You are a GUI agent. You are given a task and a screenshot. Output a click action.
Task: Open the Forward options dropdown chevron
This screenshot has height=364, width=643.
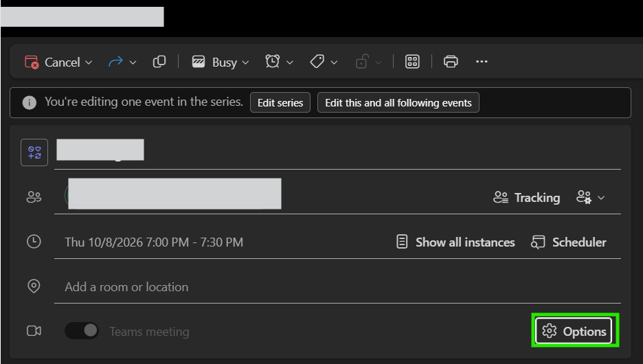(x=133, y=62)
